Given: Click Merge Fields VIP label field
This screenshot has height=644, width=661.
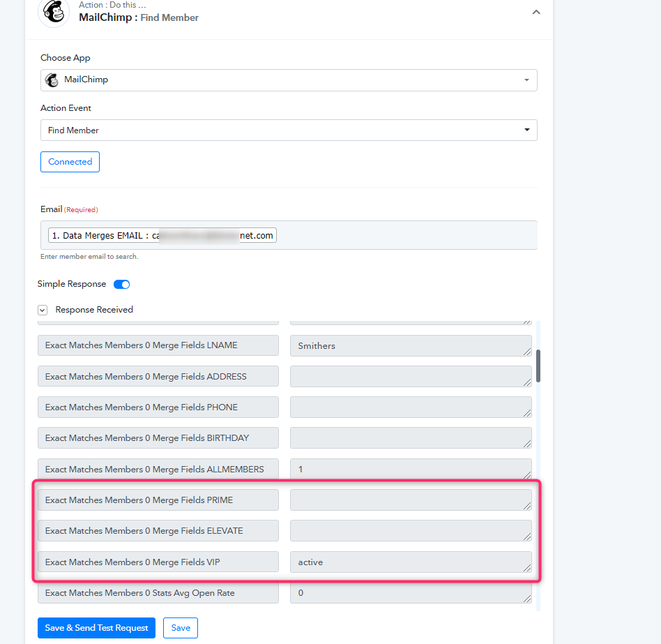Looking at the screenshot, I should [158, 562].
